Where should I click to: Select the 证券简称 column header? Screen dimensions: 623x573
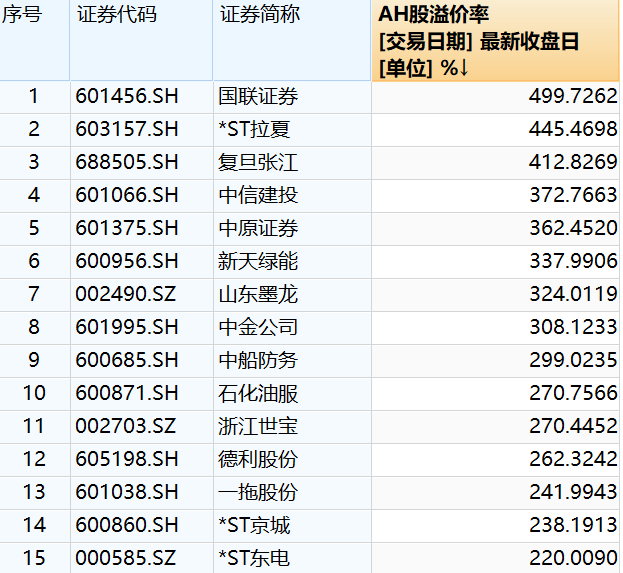click(259, 15)
